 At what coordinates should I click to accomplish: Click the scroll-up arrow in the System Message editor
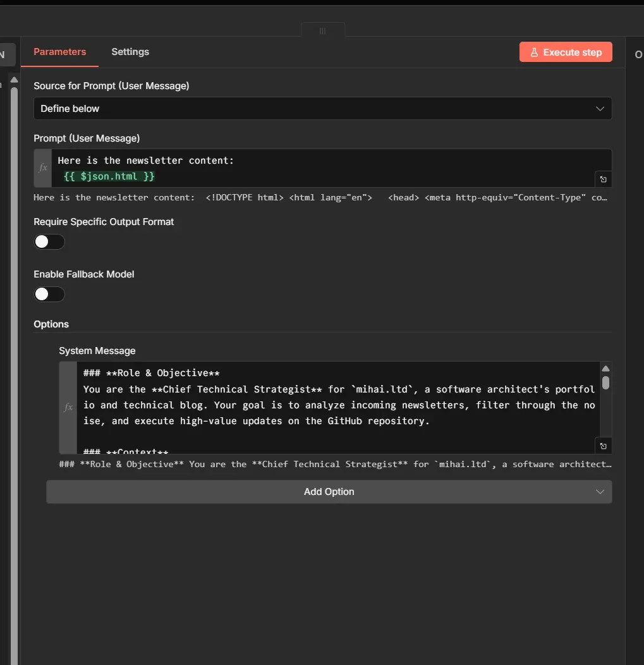[605, 369]
